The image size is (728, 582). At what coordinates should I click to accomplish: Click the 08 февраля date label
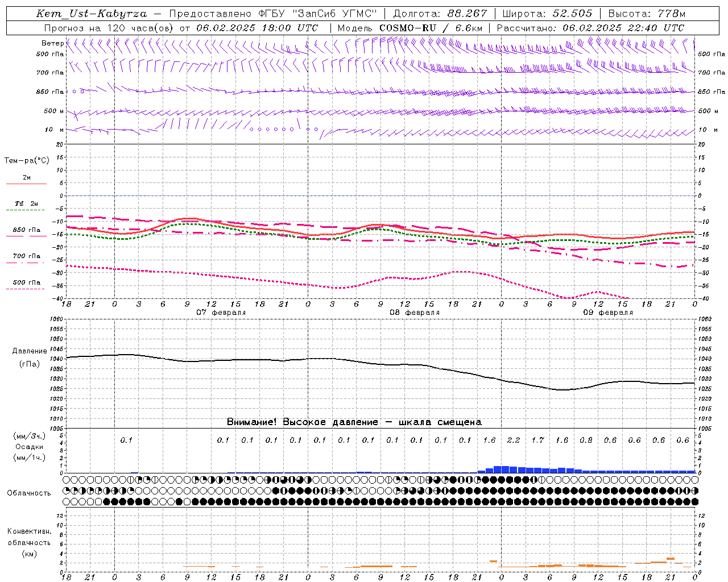[415, 313]
